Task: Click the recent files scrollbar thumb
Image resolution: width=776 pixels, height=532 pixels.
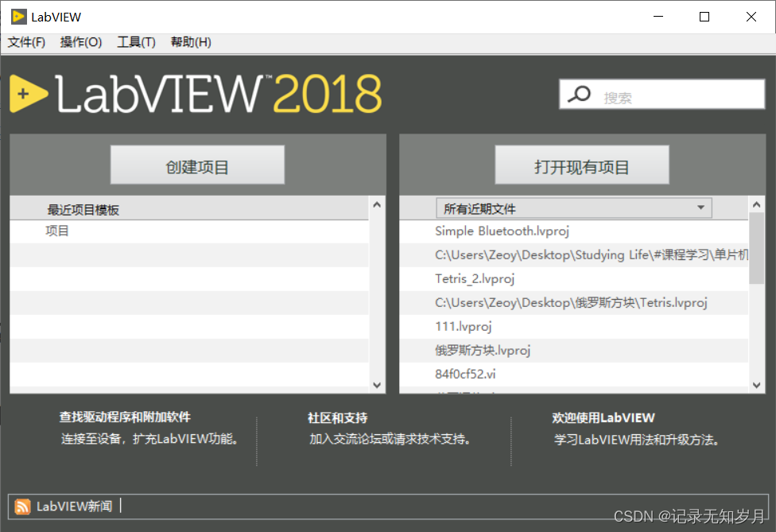Action: (756, 248)
